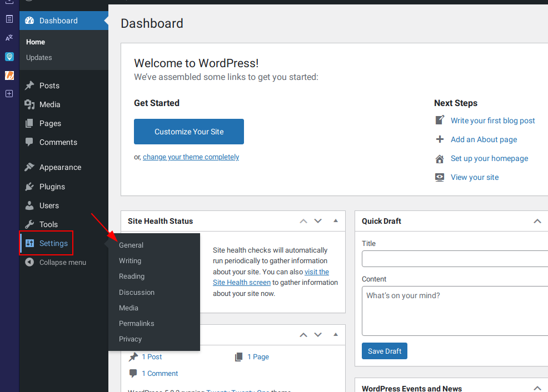Choose Permalinks from Settings submenu
Image resolution: width=548 pixels, height=392 pixels.
point(136,323)
